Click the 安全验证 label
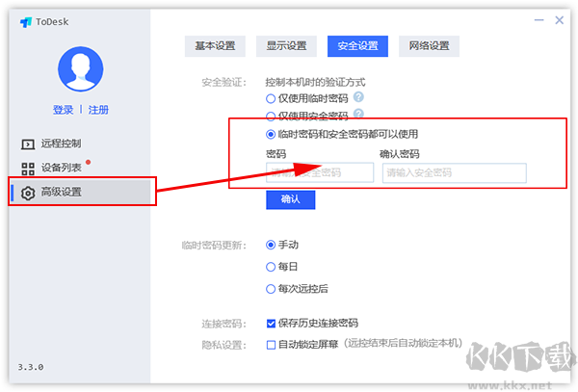This screenshot has width=578, height=392. point(224,82)
